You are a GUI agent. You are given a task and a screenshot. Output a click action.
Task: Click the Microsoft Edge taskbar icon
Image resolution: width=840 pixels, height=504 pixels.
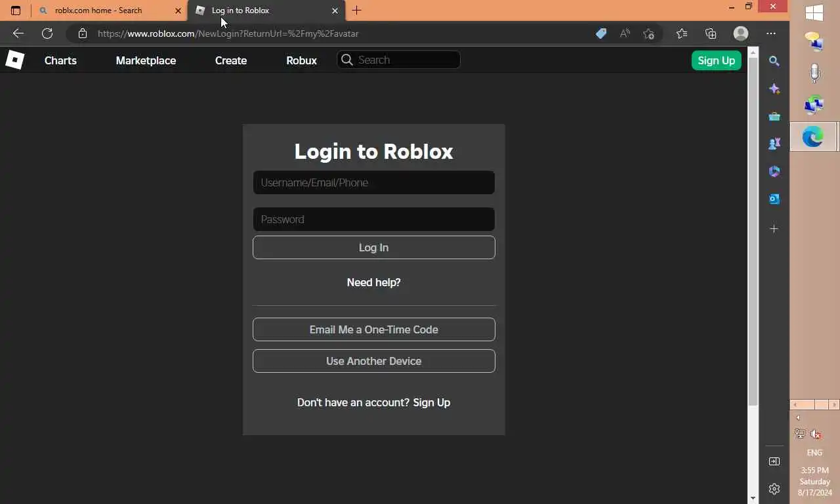814,136
